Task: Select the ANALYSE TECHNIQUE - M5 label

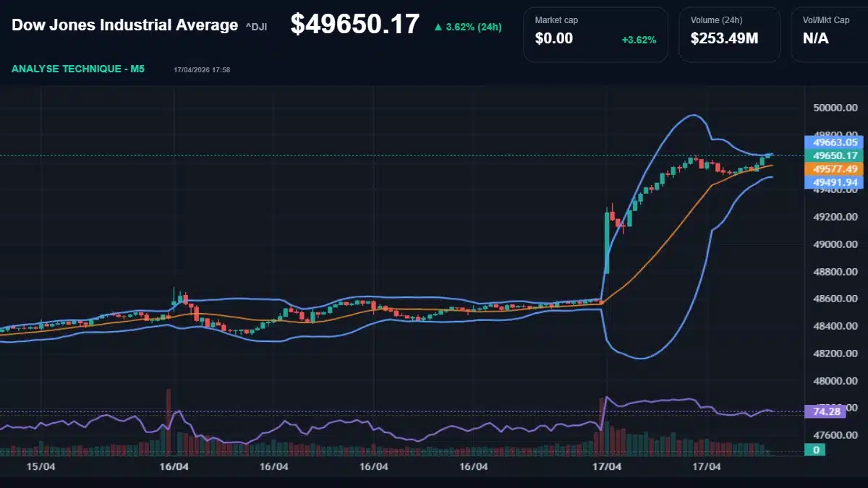Action: 77,69
